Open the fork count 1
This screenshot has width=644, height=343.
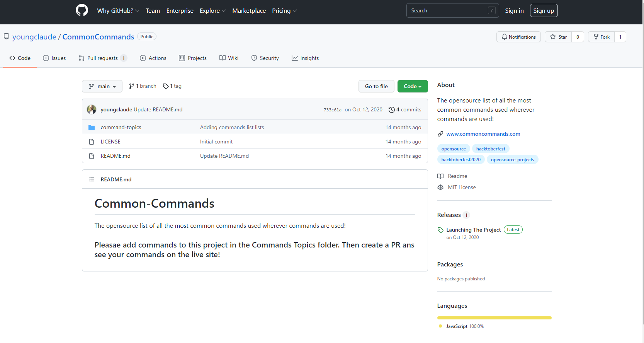coord(620,37)
